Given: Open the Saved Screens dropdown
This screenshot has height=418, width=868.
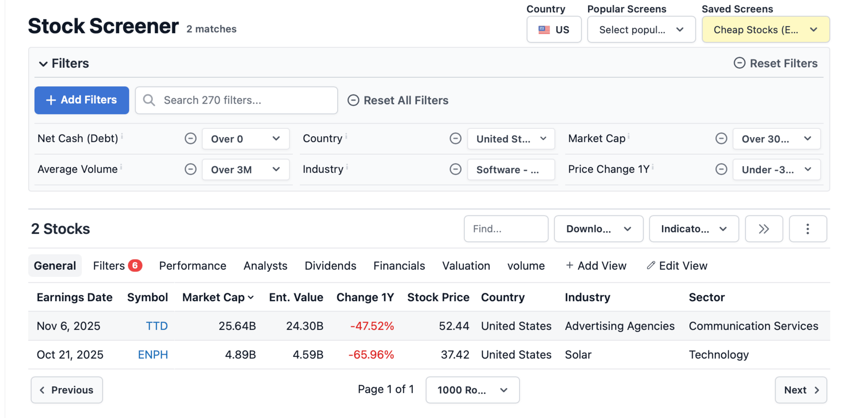Looking at the screenshot, I should point(765,30).
